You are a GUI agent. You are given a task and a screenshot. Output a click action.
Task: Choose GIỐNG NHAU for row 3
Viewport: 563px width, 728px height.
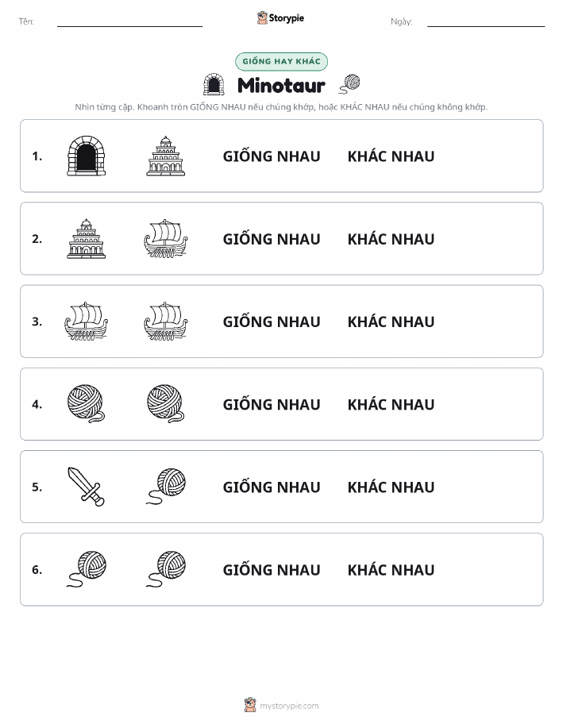(x=272, y=322)
